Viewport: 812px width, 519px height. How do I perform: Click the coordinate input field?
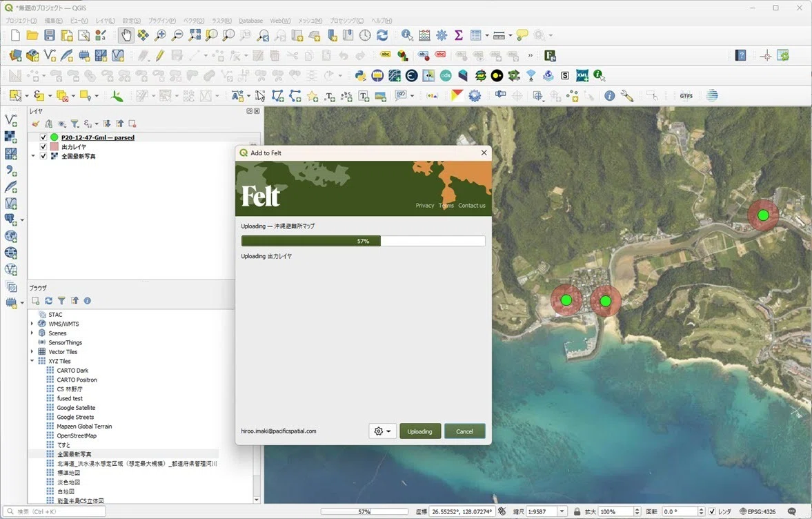point(461,511)
